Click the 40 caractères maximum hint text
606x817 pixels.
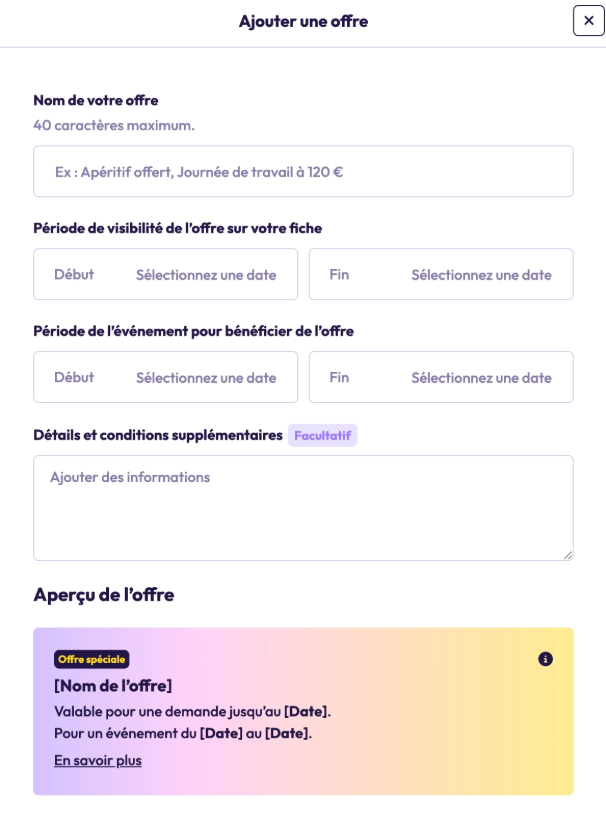pos(114,125)
